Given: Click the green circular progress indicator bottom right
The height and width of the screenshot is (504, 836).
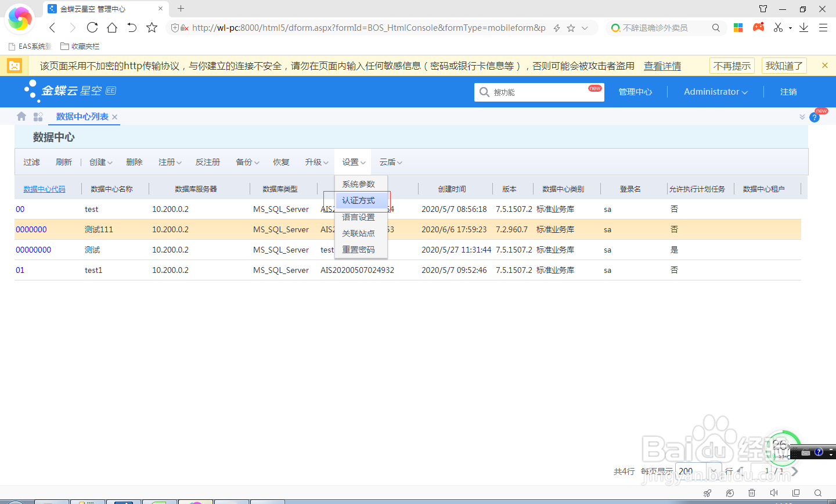Looking at the screenshot, I should tap(783, 449).
